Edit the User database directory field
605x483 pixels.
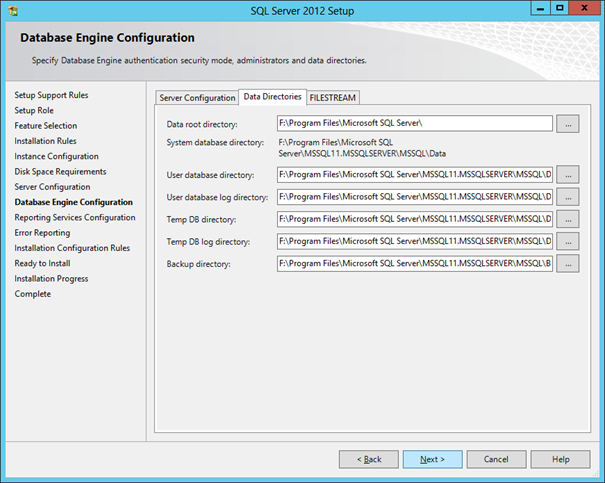point(415,175)
